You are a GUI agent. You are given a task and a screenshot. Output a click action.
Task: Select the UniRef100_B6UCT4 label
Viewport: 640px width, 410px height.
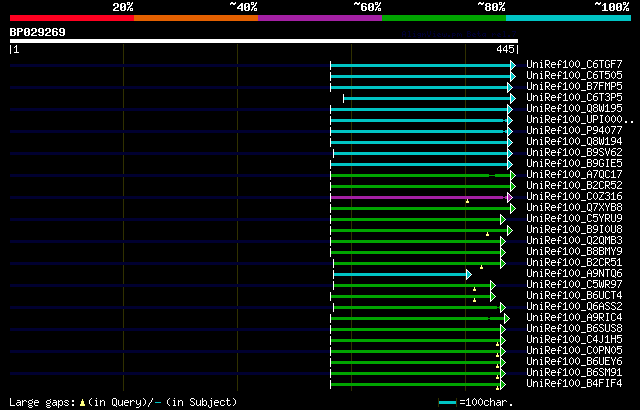(x=574, y=296)
